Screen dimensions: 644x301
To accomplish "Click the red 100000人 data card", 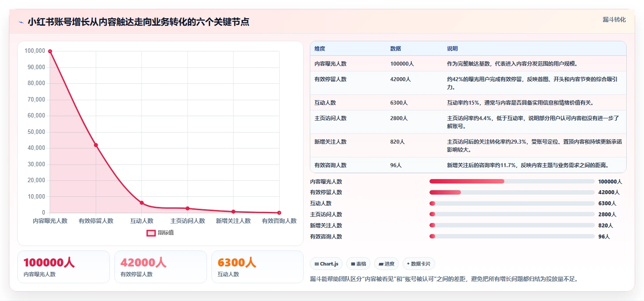I will coord(63,267).
